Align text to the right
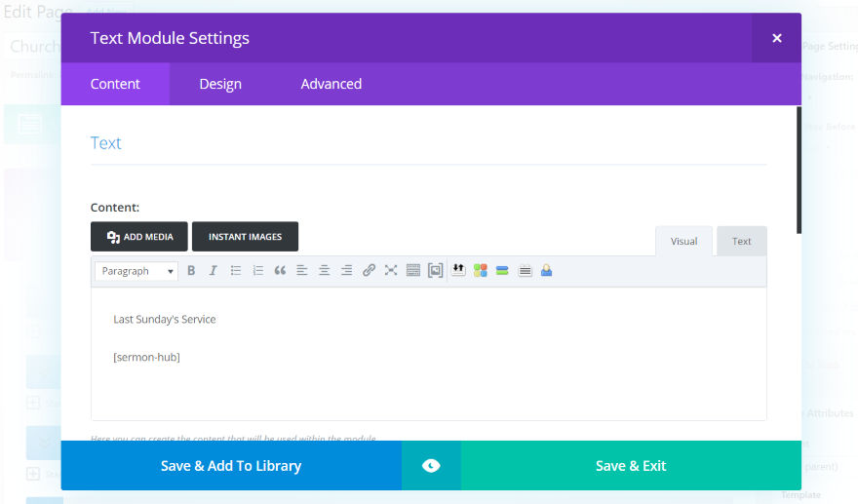 click(x=346, y=271)
